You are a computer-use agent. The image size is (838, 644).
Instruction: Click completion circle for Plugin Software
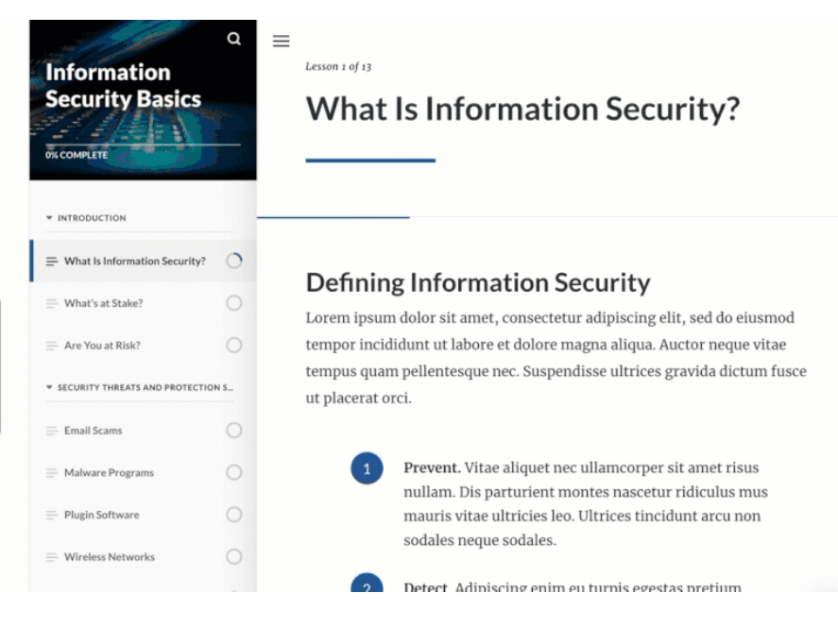pyautogui.click(x=234, y=515)
